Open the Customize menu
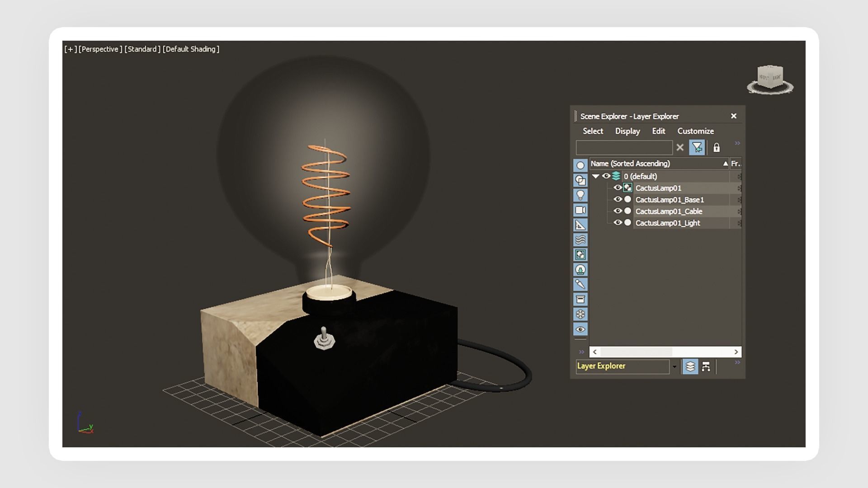The image size is (868, 488). click(695, 131)
